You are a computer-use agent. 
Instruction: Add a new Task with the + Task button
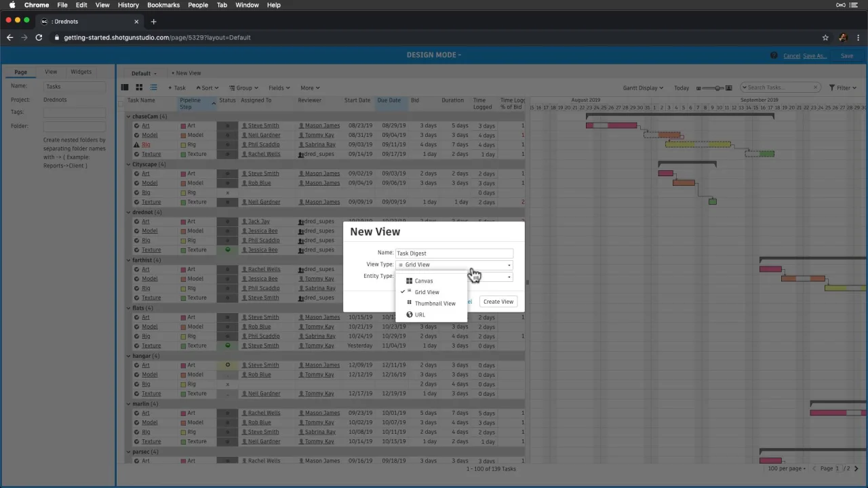tap(177, 88)
